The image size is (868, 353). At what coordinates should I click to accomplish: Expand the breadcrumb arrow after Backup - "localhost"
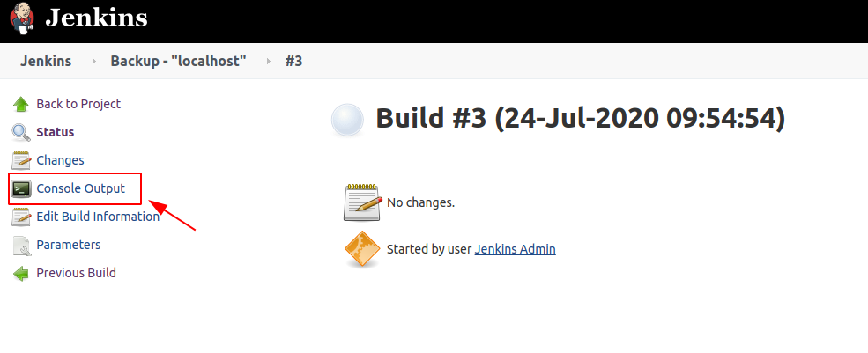tap(268, 62)
